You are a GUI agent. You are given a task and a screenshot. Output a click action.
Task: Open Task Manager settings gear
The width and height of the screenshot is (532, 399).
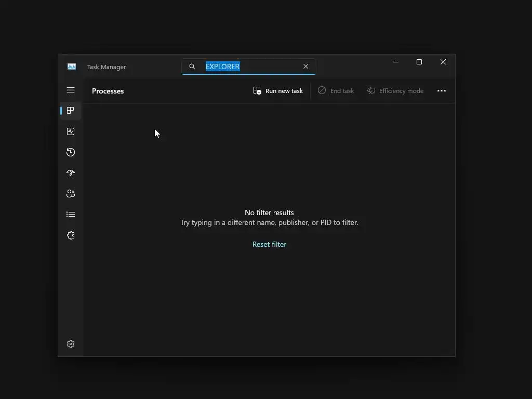coord(71,344)
